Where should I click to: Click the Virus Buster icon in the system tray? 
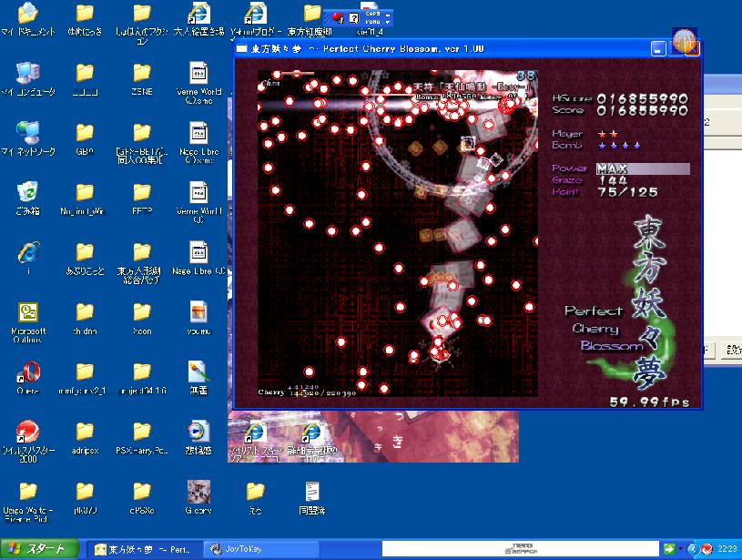point(707,549)
